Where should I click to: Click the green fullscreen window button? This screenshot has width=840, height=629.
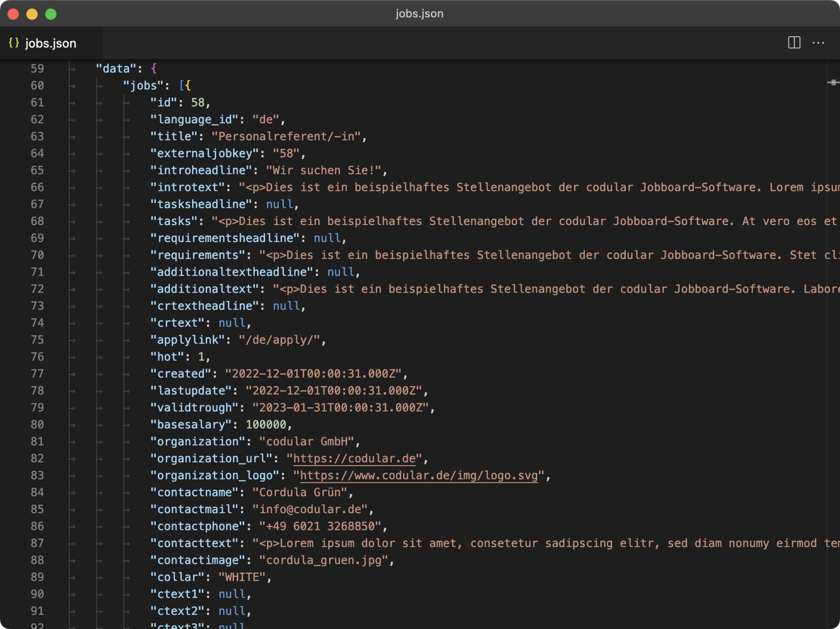51,14
